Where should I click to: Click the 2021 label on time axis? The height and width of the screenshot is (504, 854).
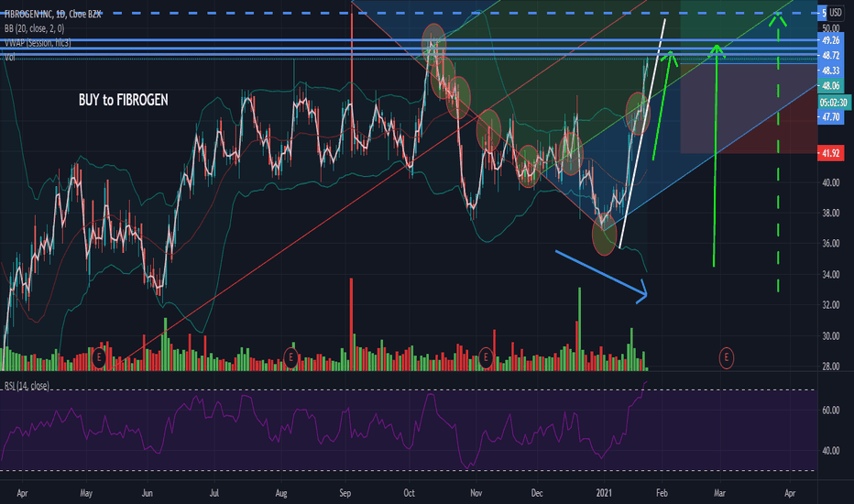click(604, 493)
